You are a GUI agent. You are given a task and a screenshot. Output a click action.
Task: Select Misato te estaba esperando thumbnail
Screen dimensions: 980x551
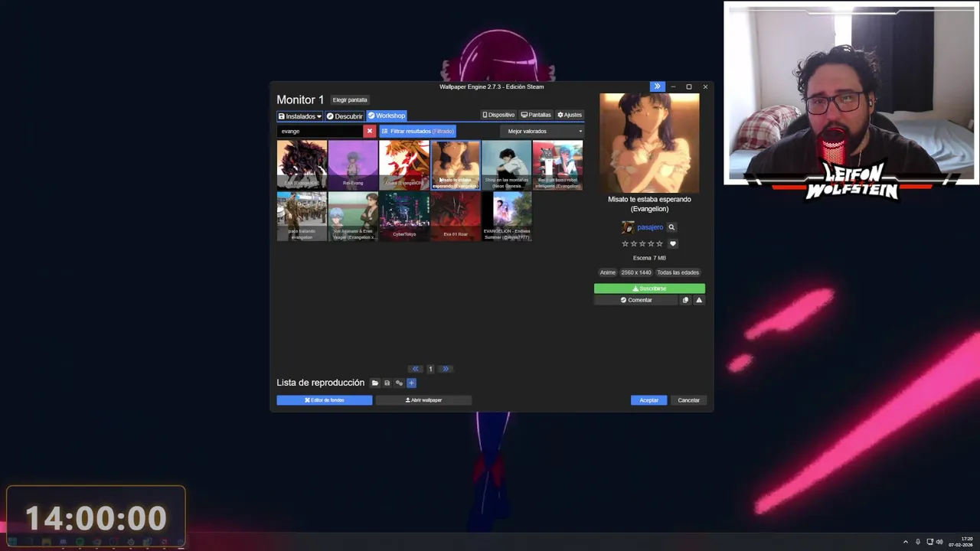pyautogui.click(x=456, y=165)
